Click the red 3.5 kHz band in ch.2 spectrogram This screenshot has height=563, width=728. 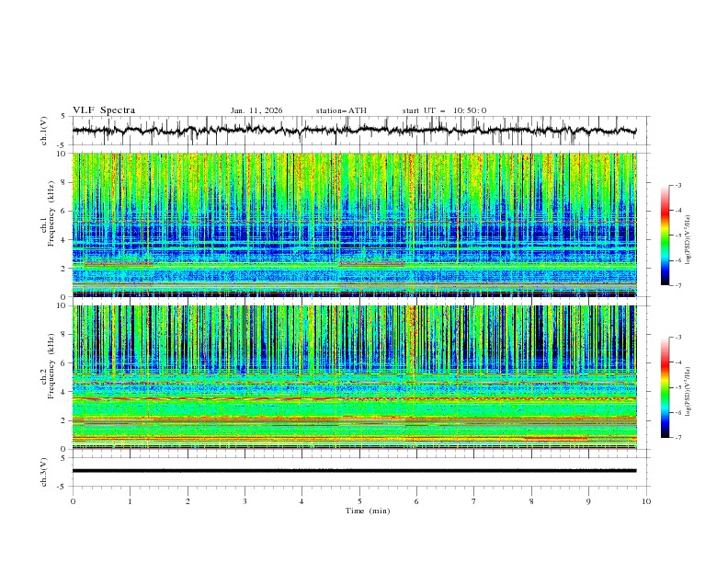355,398
